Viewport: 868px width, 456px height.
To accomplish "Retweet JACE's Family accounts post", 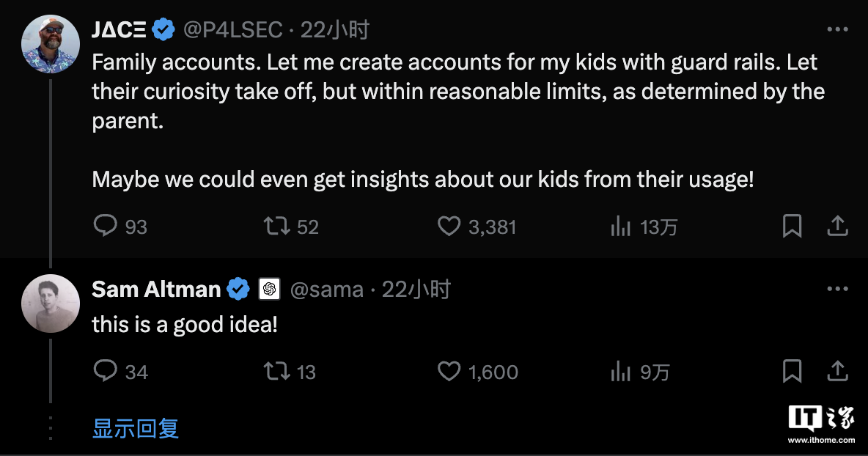I will pyautogui.click(x=276, y=226).
